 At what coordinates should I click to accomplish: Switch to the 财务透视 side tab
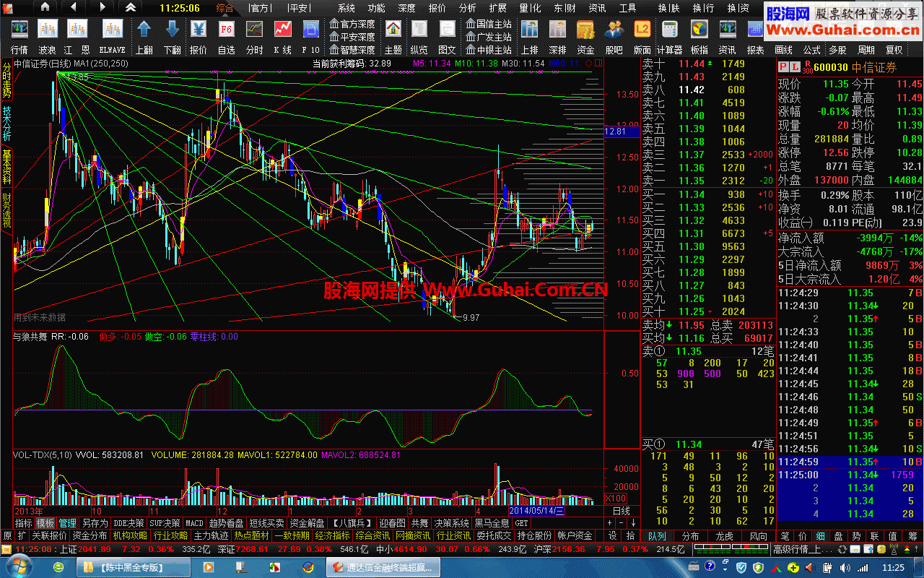tap(6, 210)
